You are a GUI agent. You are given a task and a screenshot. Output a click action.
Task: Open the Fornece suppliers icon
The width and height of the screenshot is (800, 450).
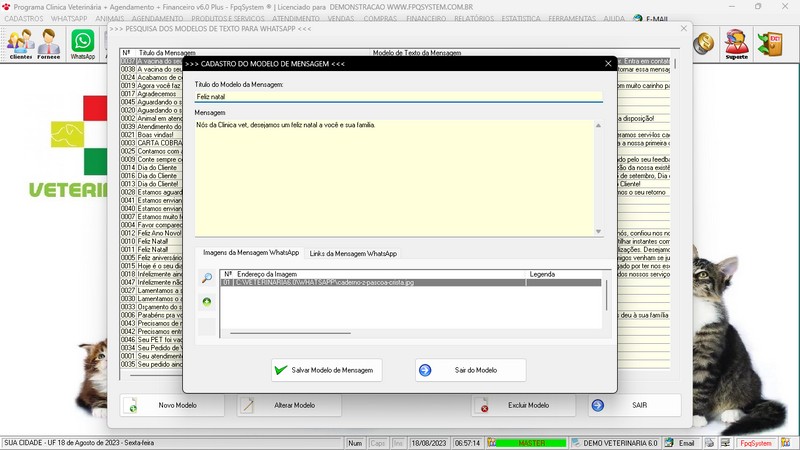tap(49, 43)
